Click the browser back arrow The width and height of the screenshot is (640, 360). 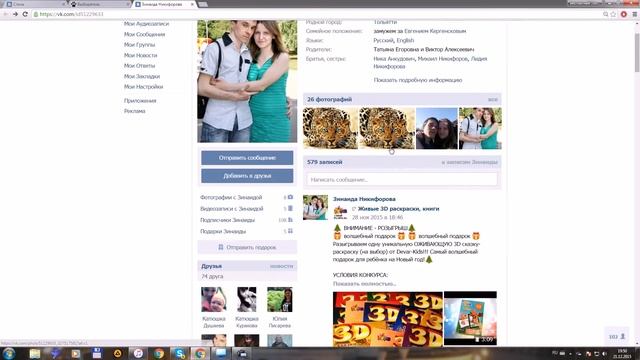coord(5,14)
